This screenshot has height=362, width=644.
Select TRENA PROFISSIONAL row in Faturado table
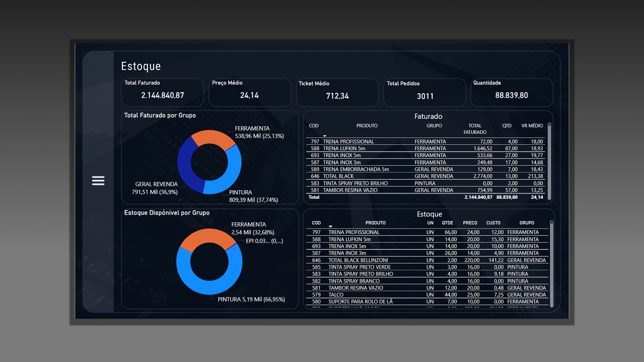[426, 141]
